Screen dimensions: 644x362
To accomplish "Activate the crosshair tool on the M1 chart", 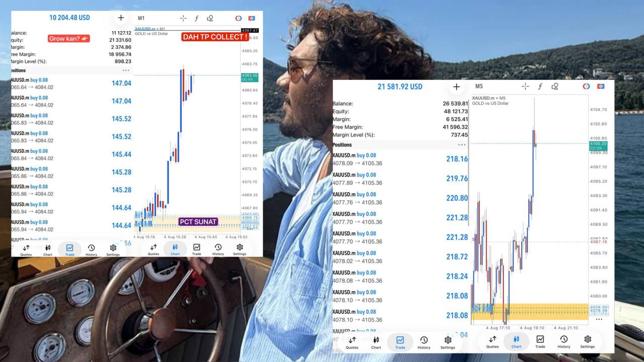I will (x=183, y=18).
